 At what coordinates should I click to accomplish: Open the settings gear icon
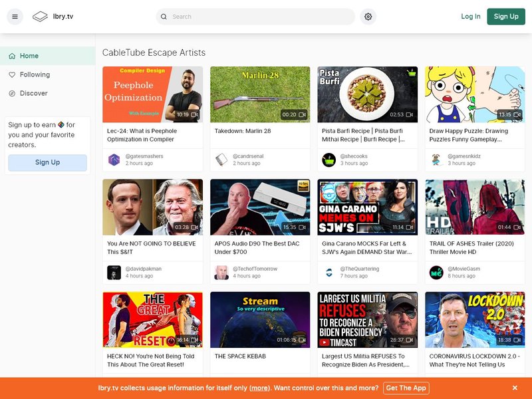[368, 17]
